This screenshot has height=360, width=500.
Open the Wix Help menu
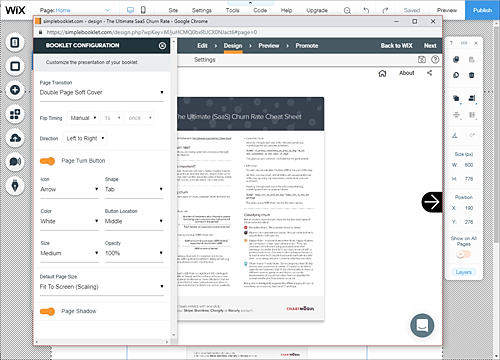tap(286, 10)
